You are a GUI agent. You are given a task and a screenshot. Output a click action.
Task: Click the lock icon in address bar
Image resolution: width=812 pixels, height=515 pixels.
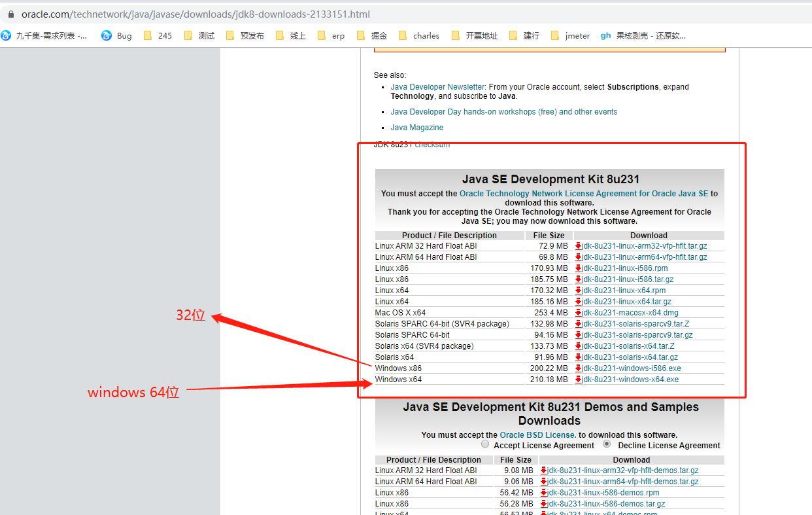tap(10, 14)
